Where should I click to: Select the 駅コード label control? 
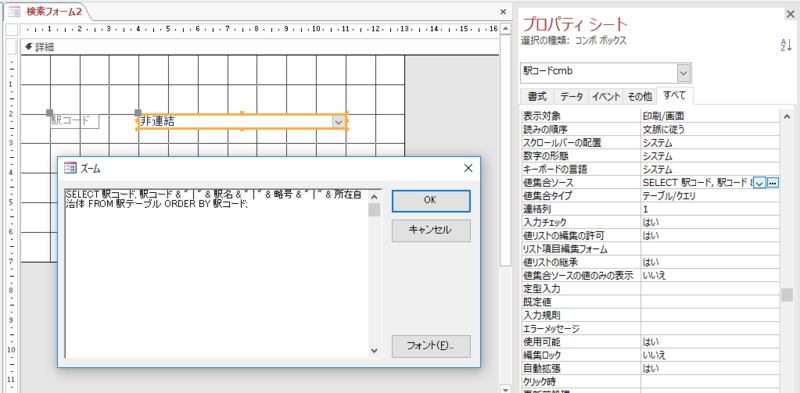74,121
